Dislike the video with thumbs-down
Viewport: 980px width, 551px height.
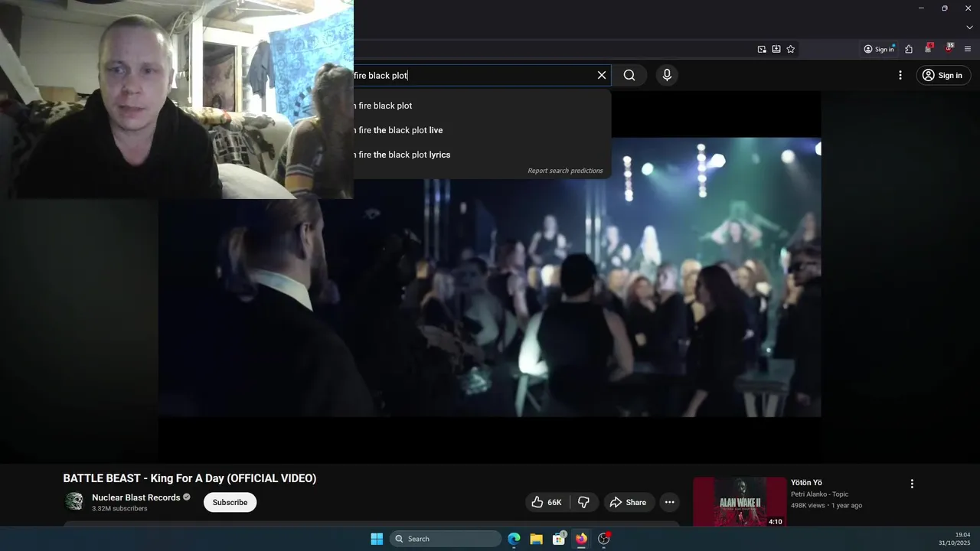(x=583, y=502)
